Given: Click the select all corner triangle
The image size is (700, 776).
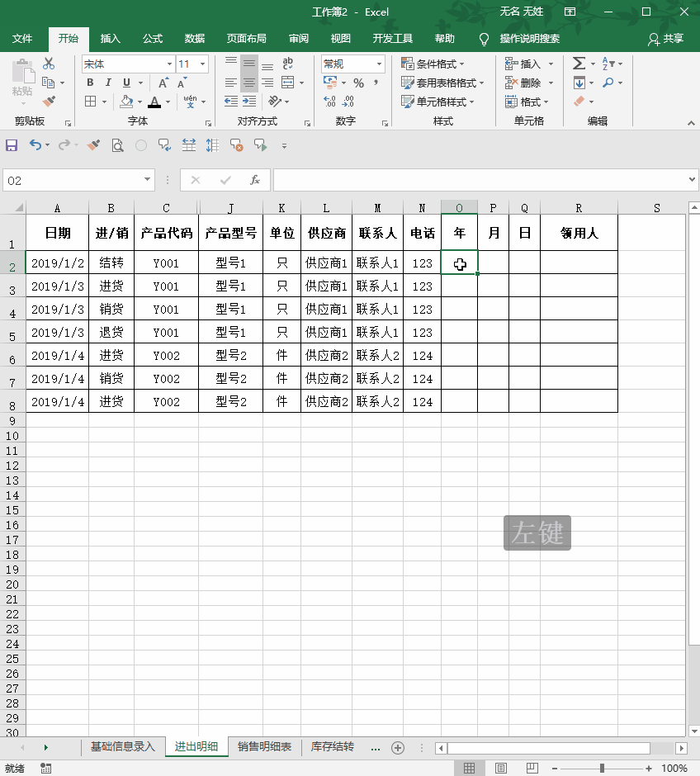Looking at the screenshot, I should [x=19, y=207].
